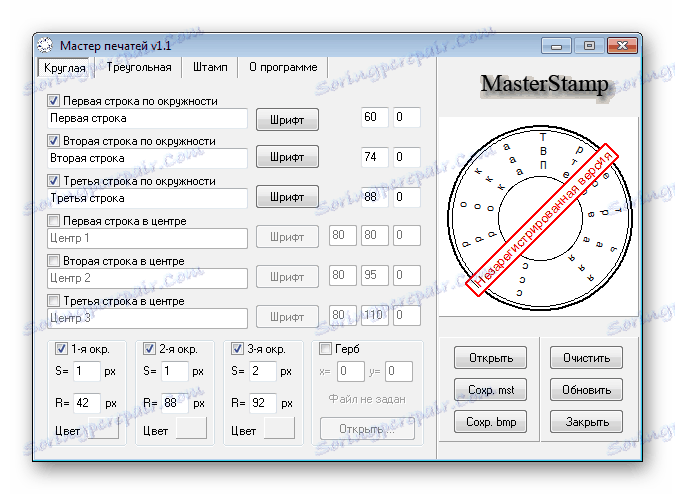The image size is (675, 494).
Task: Click the Третья строка text field
Action: [147, 198]
